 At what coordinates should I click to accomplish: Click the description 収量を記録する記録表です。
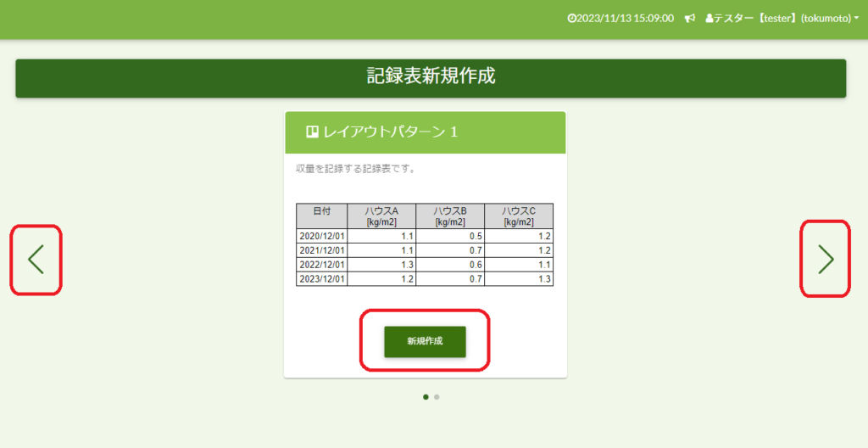click(x=355, y=169)
